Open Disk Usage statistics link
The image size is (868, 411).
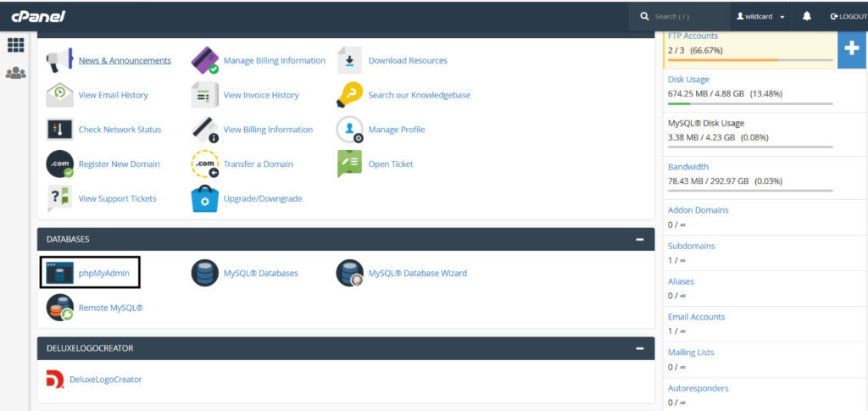pyautogui.click(x=688, y=80)
